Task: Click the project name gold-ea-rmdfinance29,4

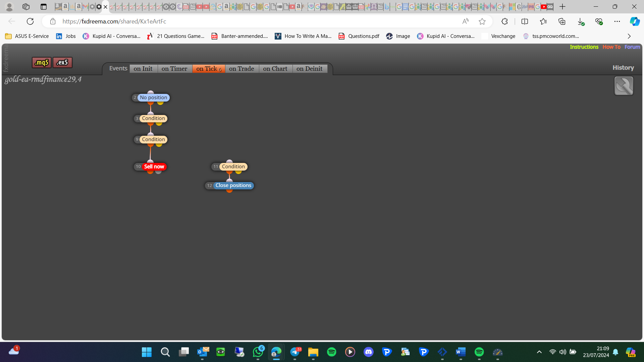Action: click(x=43, y=79)
